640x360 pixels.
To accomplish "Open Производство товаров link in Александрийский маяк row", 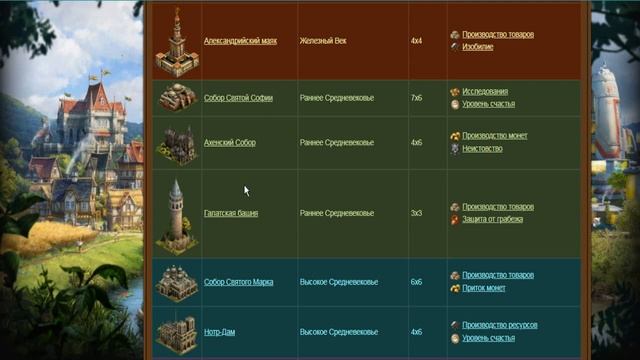I will coord(498,35).
